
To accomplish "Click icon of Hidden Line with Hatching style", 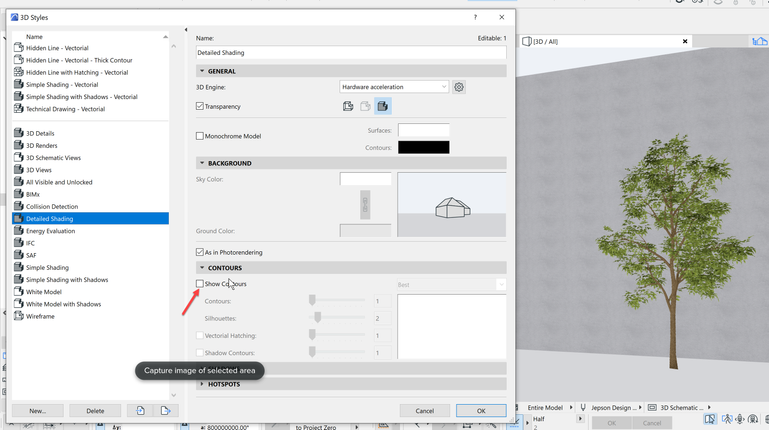I will click(19, 72).
